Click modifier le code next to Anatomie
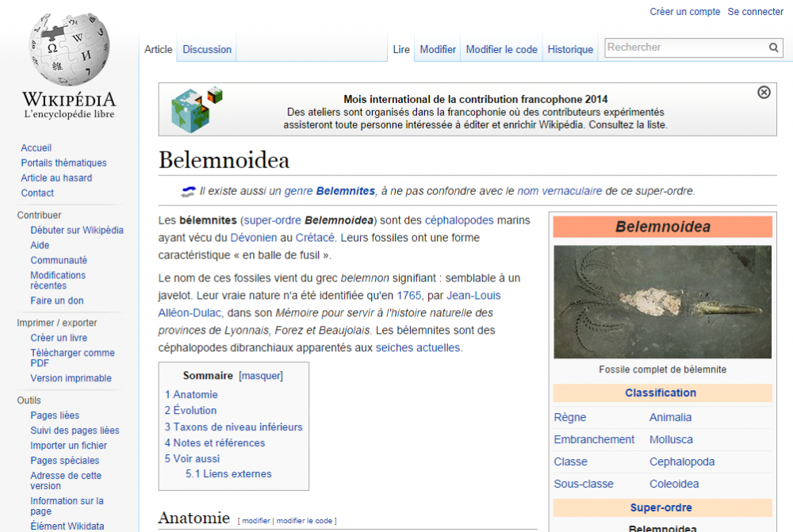The image size is (793, 532). tap(305, 521)
